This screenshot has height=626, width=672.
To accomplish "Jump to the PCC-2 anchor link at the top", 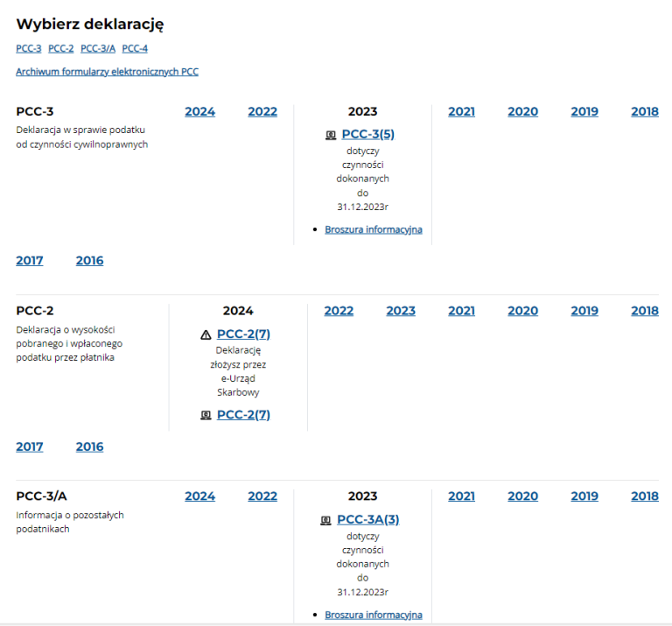I will (x=61, y=49).
